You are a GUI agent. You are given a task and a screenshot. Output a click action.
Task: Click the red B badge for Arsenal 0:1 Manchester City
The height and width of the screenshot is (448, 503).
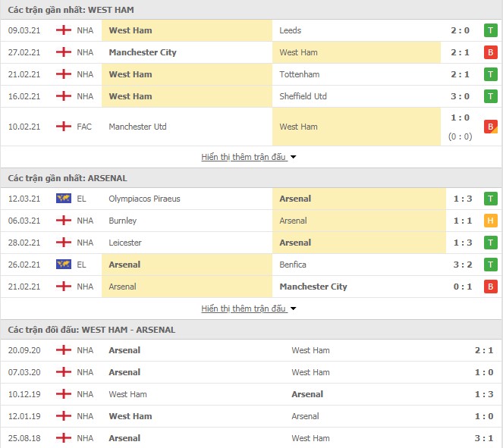click(491, 287)
